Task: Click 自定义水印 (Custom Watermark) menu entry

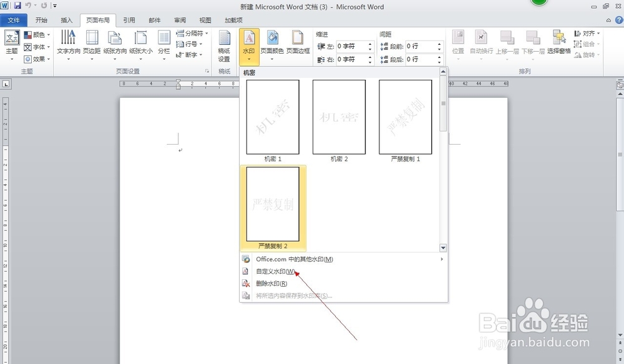Action: tap(275, 271)
